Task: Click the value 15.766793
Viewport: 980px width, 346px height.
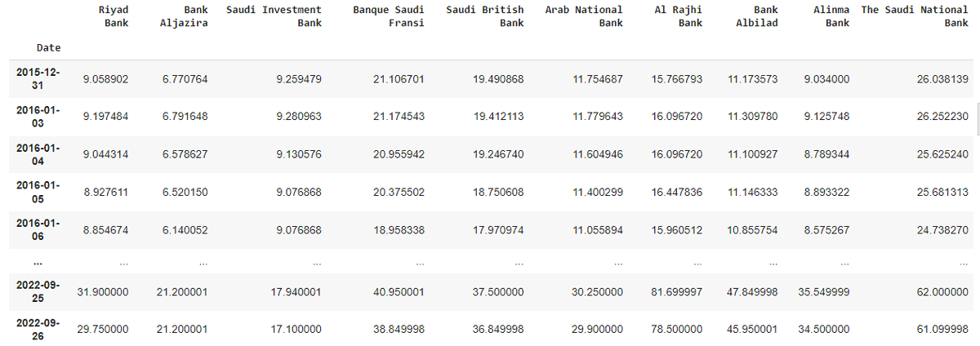Action: 677,79
